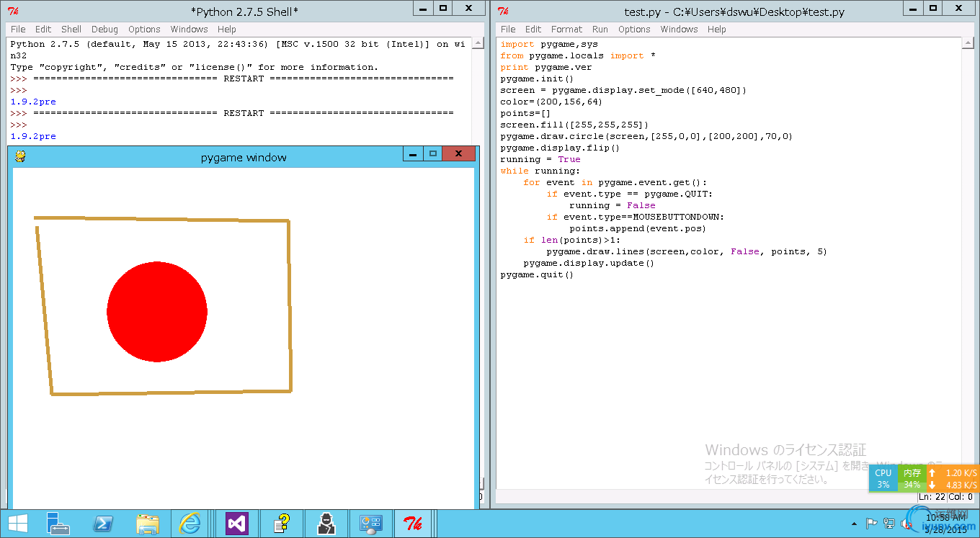Open Options menu in test.py editor

[634, 30]
